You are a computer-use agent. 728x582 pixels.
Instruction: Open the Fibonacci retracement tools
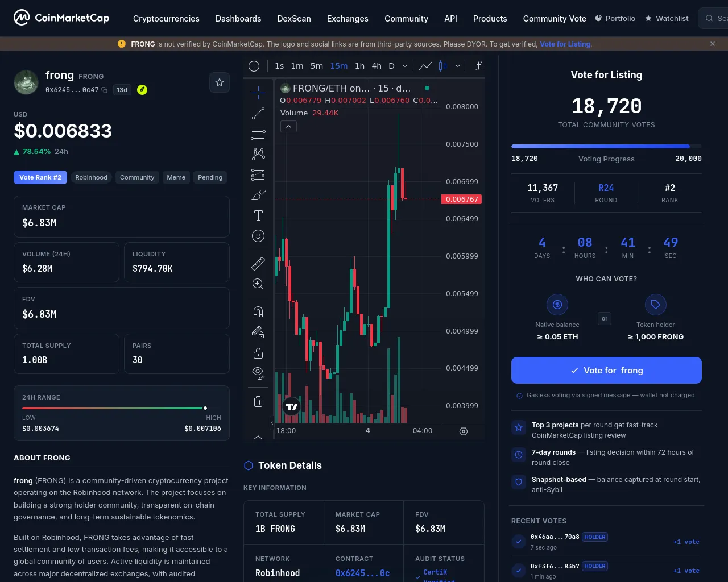click(x=258, y=134)
